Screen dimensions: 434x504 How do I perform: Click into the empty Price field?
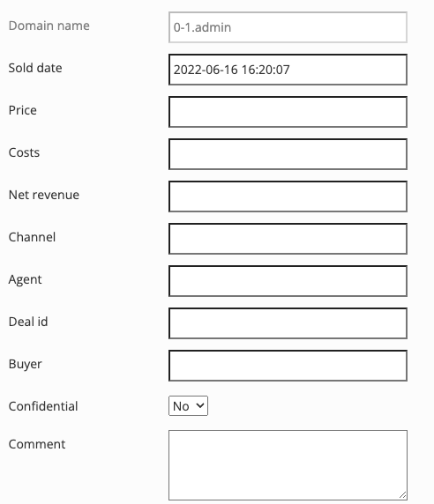click(x=288, y=112)
